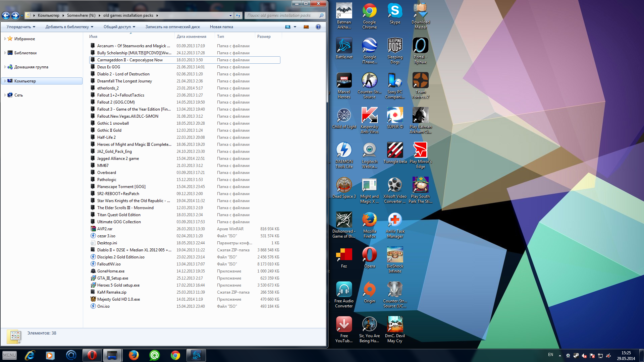
Task: Sort by the Размер column header
Action: coord(268,37)
